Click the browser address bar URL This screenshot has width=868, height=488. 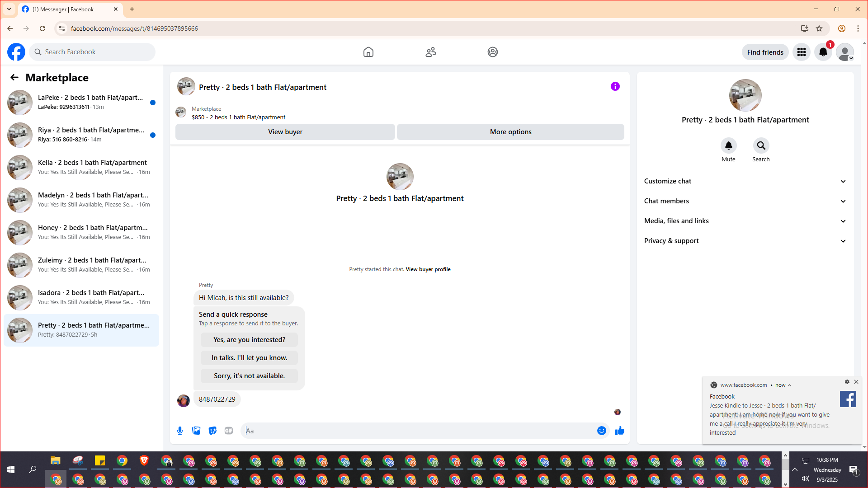(134, 28)
